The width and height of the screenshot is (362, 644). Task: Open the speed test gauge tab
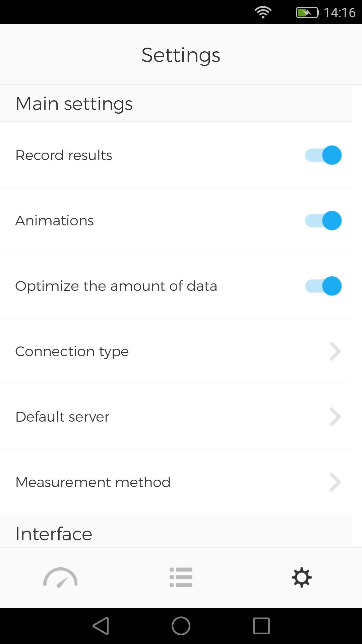pyautogui.click(x=60, y=577)
